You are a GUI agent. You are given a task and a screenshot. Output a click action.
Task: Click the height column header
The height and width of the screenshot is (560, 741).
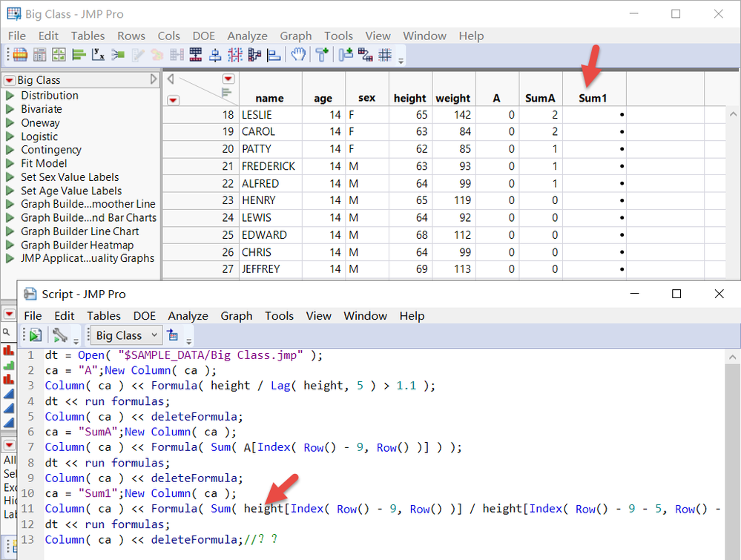[x=409, y=98]
